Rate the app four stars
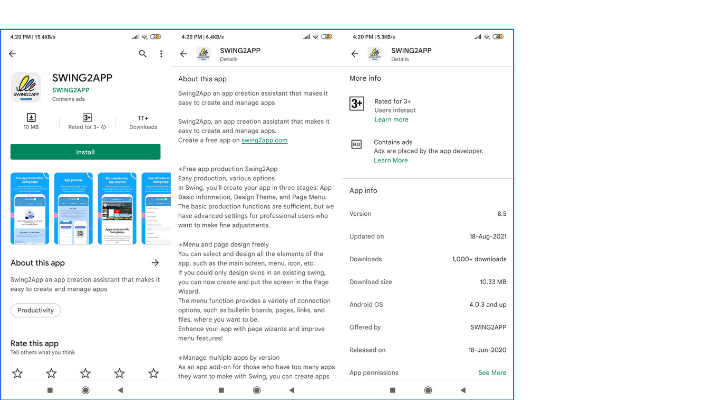Image resolution: width=720 pixels, height=400 pixels. [119, 373]
